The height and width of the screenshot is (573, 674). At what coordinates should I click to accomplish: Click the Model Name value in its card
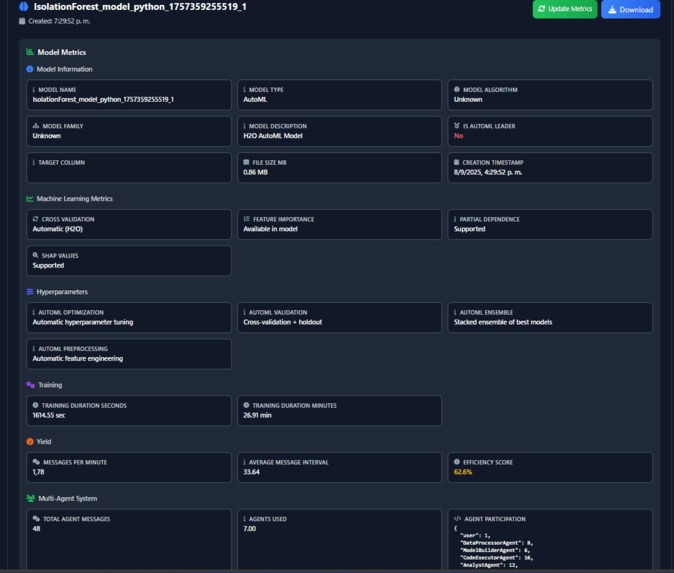coord(103,99)
